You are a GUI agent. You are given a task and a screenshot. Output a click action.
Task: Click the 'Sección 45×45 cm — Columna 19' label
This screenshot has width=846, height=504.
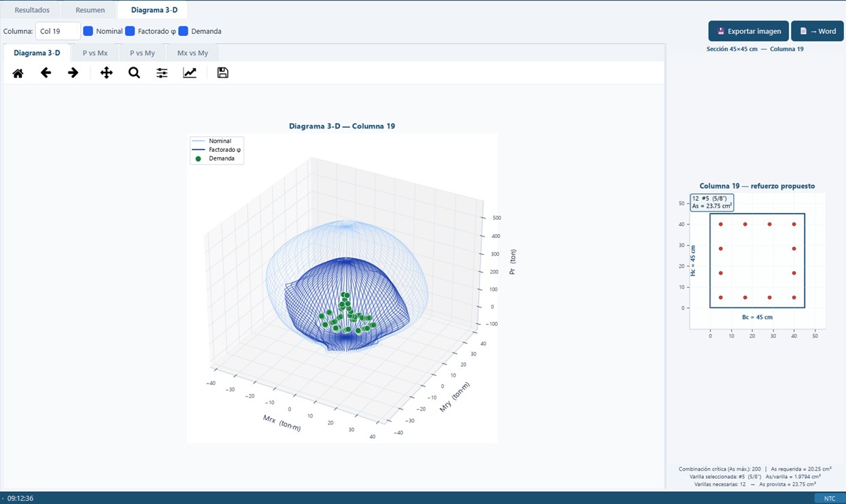point(755,49)
